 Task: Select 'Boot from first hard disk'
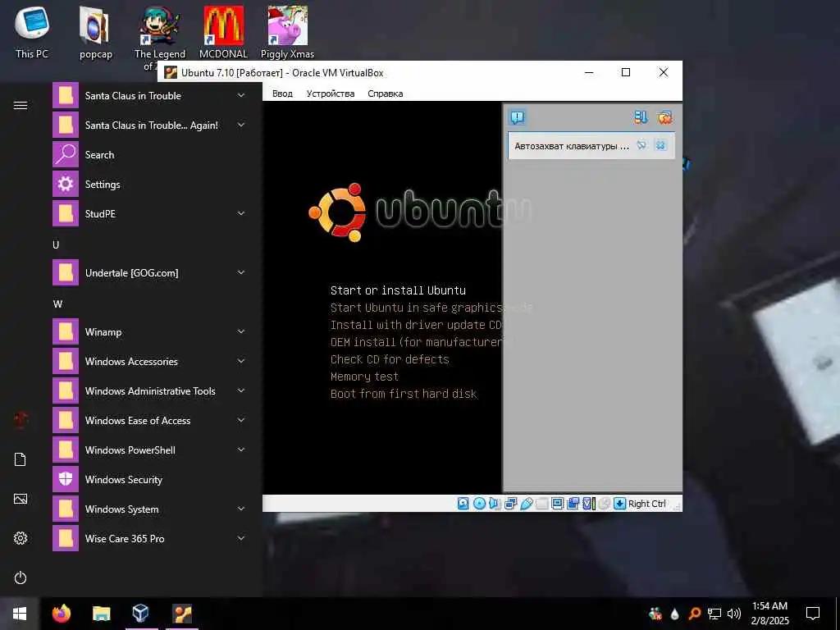coord(404,394)
